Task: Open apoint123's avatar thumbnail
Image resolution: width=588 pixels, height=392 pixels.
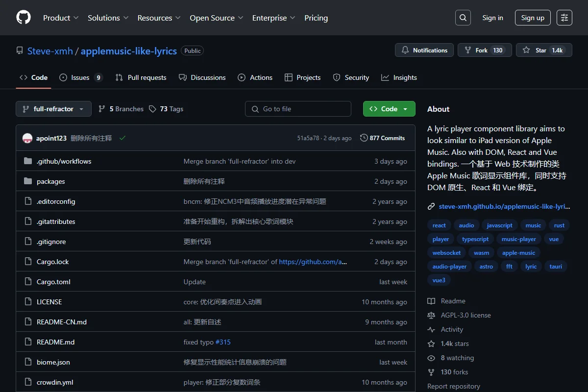Action: click(27, 138)
